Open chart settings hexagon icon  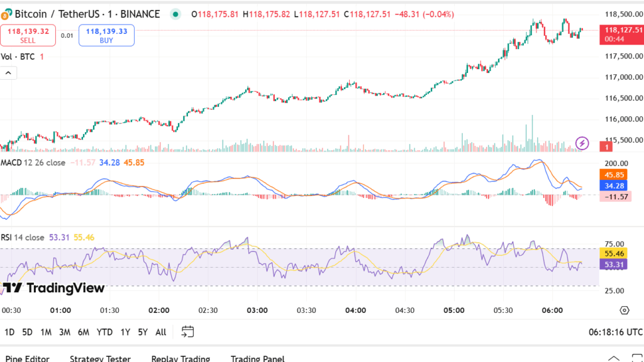point(625,310)
